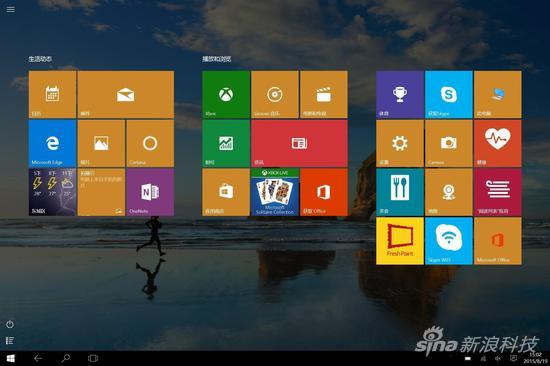Open the Food & Drink fork-spoon tile
The image size is (550, 366).
(x=400, y=192)
